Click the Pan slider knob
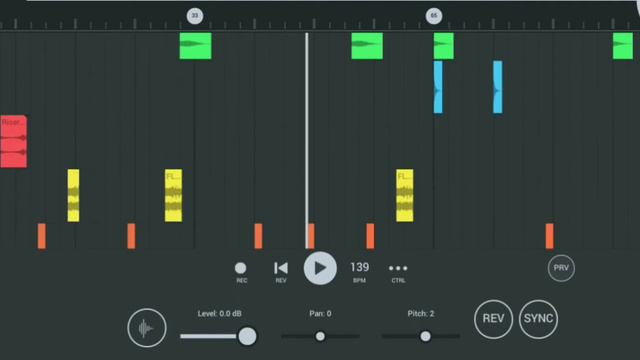 coord(320,336)
